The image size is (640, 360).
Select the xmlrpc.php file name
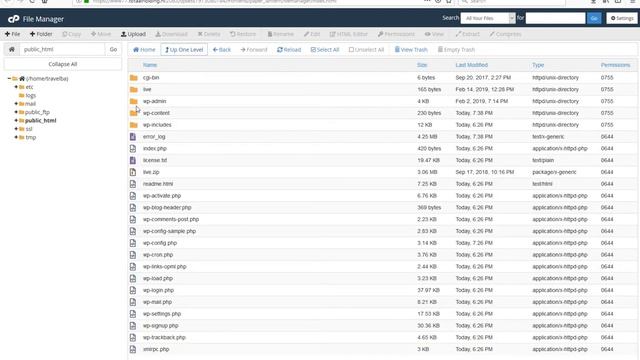pyautogui.click(x=156, y=349)
